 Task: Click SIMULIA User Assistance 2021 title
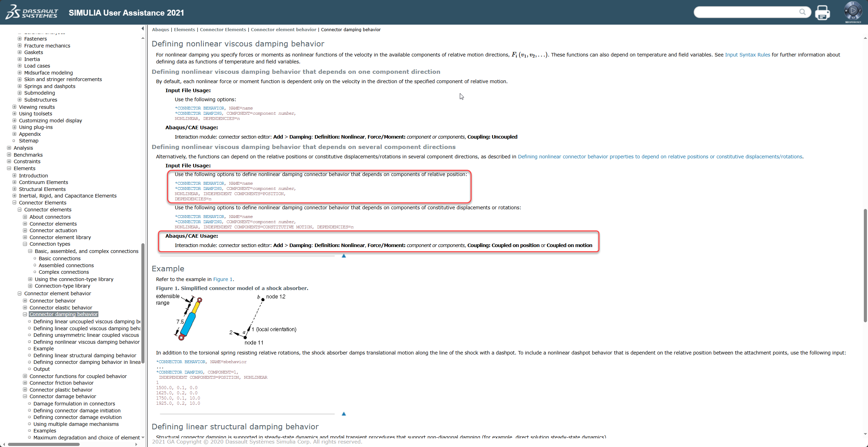tap(126, 13)
